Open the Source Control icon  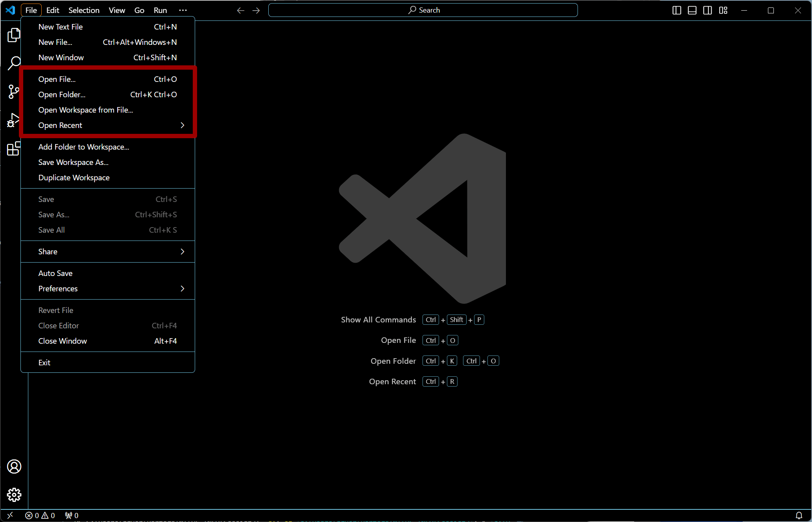13,92
